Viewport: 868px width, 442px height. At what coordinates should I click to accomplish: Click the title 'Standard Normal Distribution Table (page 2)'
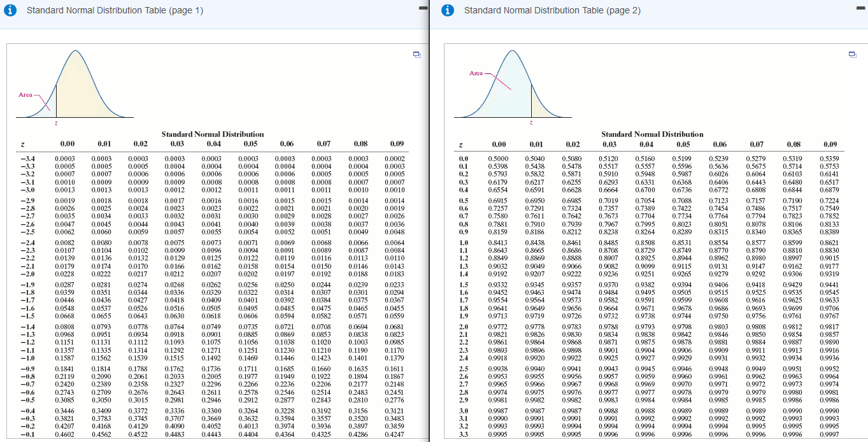tap(552, 10)
